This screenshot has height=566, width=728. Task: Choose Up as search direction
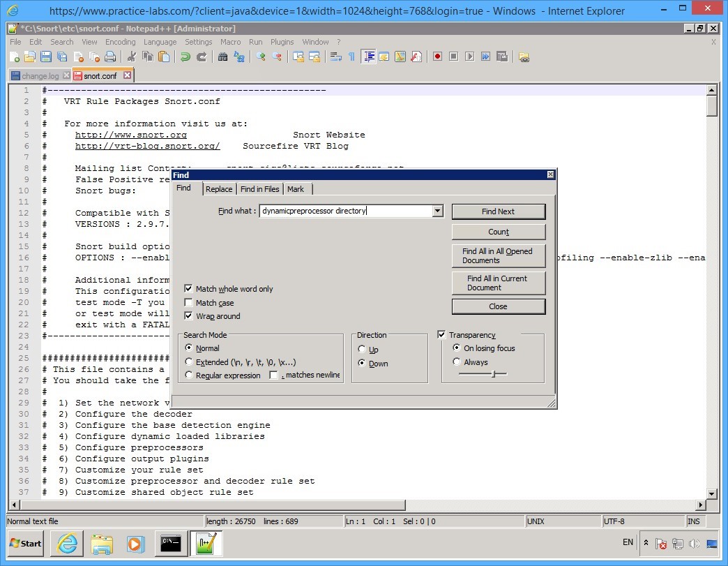click(x=362, y=349)
